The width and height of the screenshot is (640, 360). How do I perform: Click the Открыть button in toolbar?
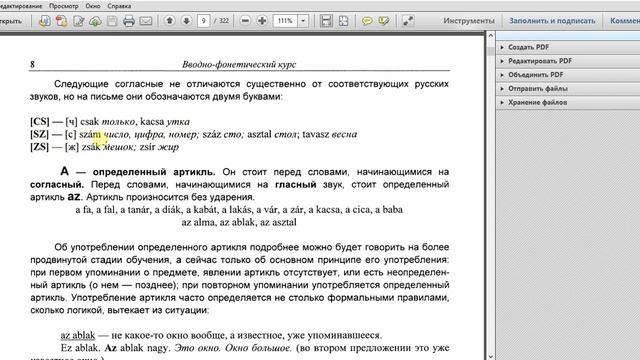(11, 21)
